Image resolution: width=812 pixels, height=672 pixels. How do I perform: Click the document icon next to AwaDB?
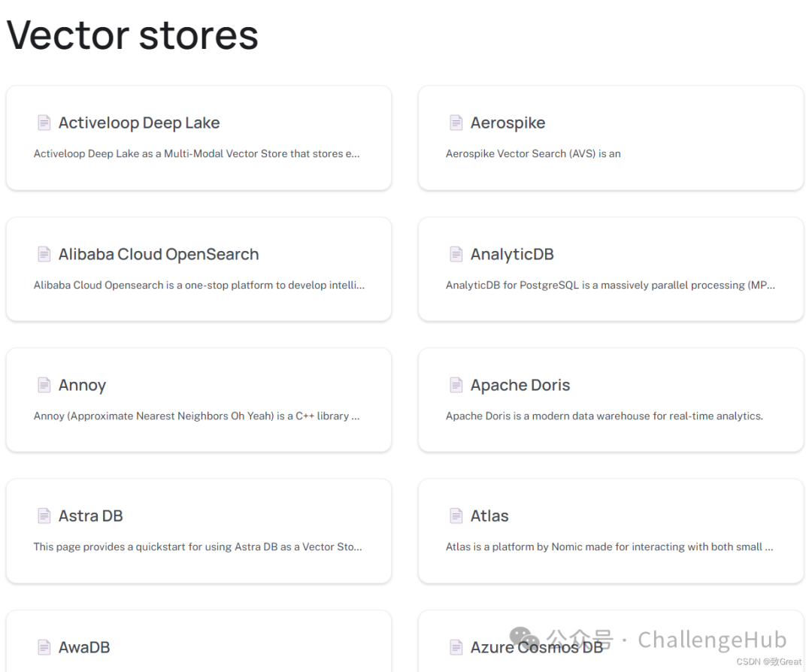click(44, 647)
